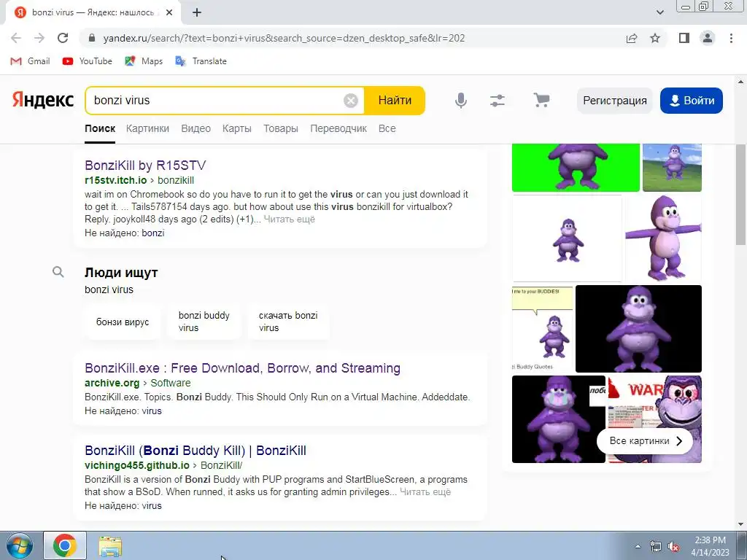The image size is (747, 560).
Task: Click the muted volume tray icon
Action: pos(673,547)
